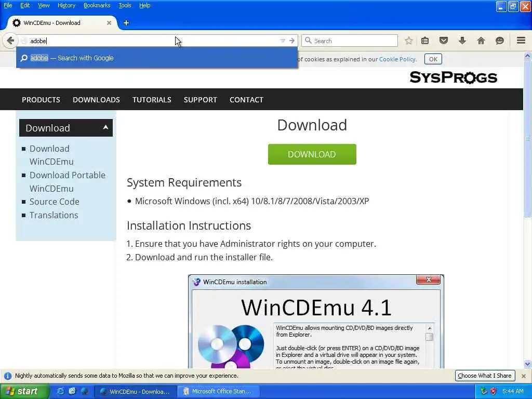Click the network tray icon

coord(484,391)
